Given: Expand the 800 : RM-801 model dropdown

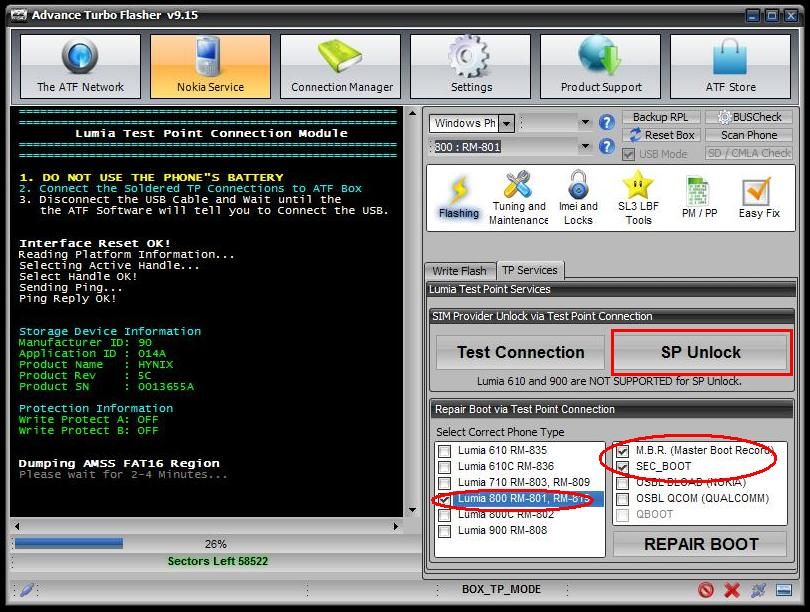Looking at the screenshot, I should 585,146.
